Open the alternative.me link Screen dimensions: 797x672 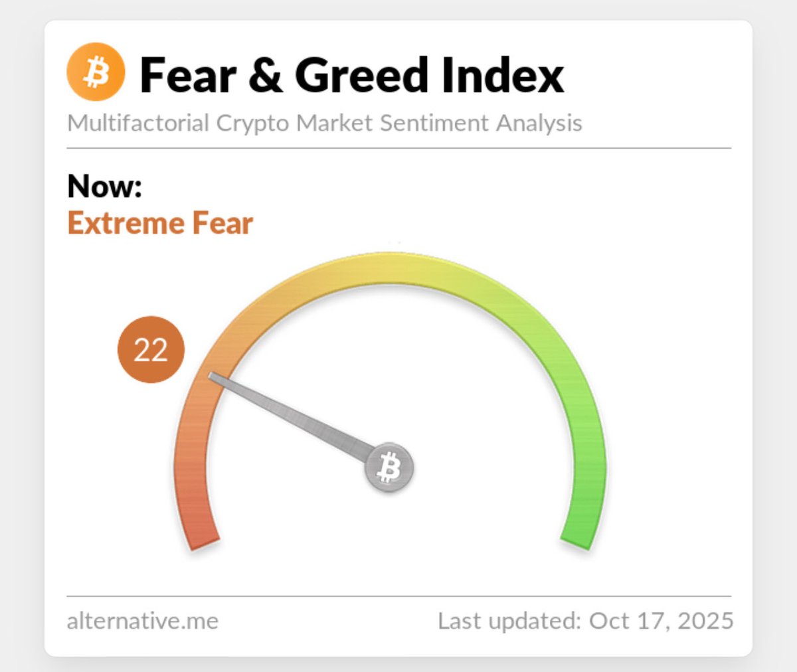[143, 621]
